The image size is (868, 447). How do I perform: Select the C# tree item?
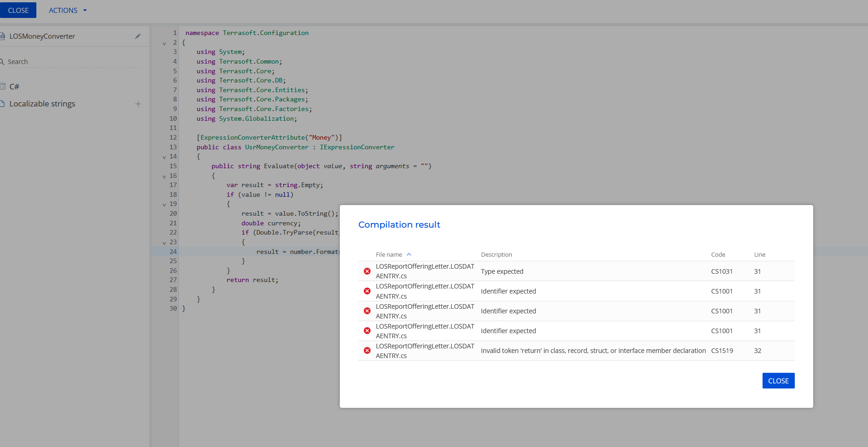click(14, 87)
